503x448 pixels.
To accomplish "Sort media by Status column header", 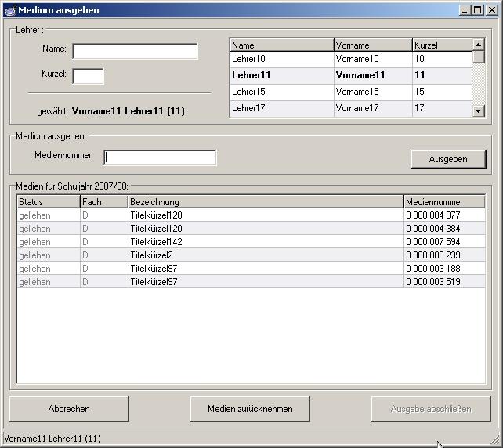I will pyautogui.click(x=48, y=202).
